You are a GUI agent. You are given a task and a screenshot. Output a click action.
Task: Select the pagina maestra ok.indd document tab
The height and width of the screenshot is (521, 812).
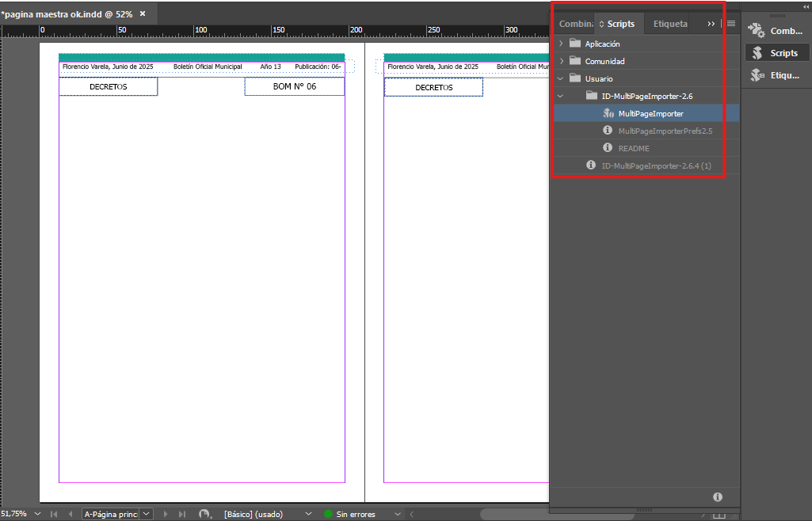(71, 13)
